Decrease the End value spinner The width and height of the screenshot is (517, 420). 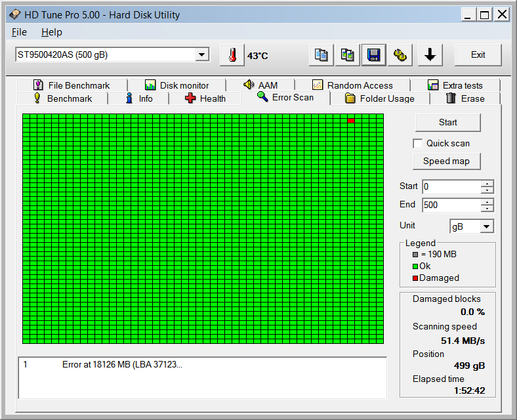(487, 208)
